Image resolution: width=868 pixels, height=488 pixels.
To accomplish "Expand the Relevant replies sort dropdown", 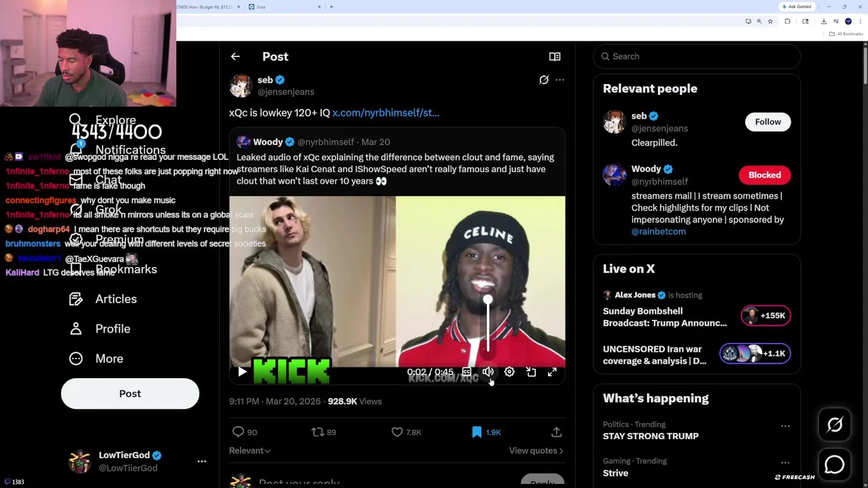I will pyautogui.click(x=250, y=451).
